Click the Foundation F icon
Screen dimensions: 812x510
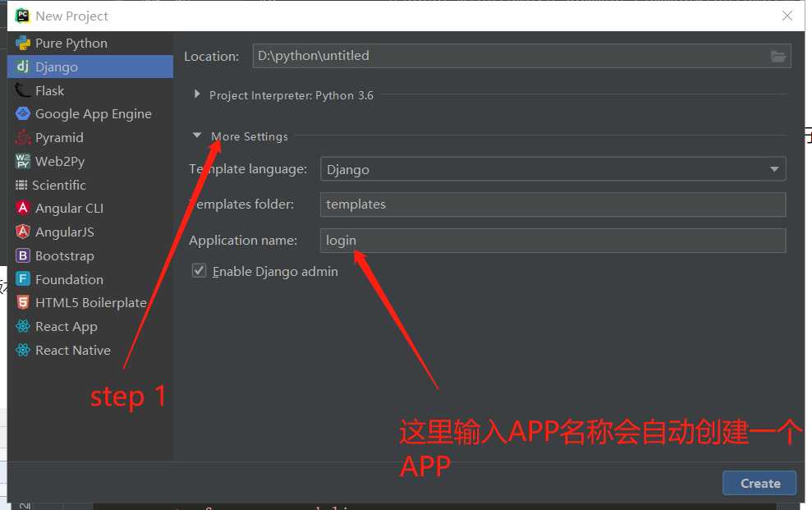23,279
